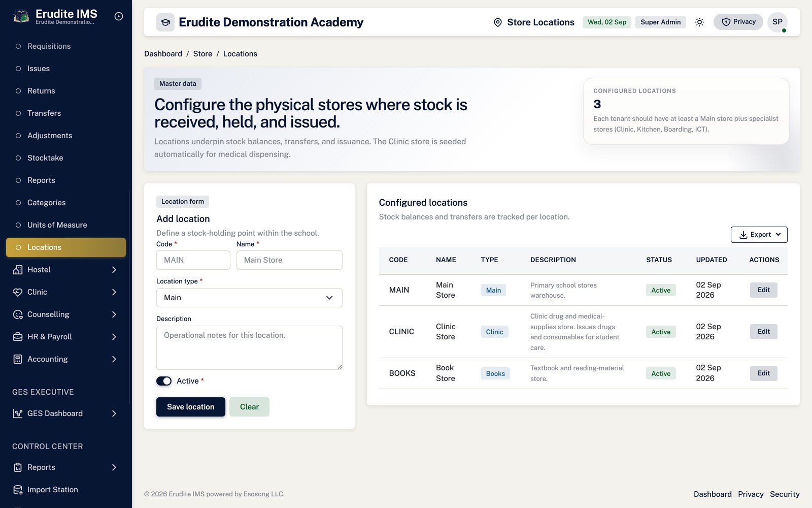This screenshot has width=812, height=508.
Task: Select Units of Measure sidebar item
Action: coord(66,225)
